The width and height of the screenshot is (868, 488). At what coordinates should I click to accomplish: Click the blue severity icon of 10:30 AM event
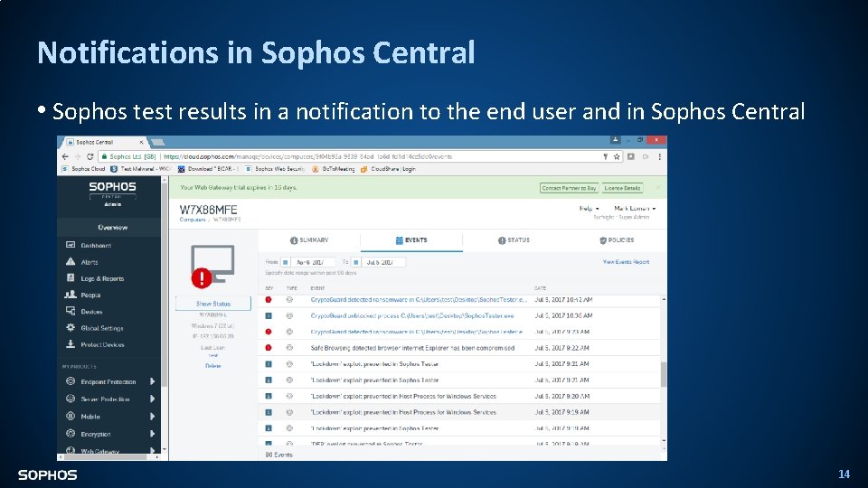pos(269,315)
